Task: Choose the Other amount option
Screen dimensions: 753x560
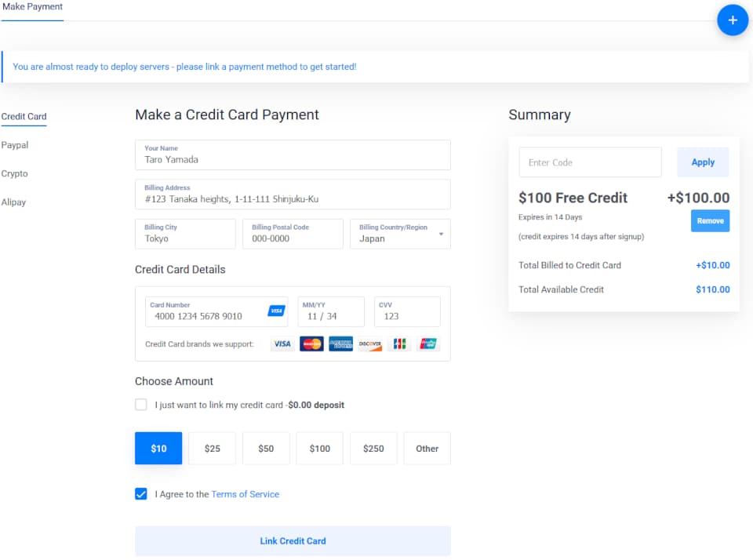Action: tap(427, 448)
